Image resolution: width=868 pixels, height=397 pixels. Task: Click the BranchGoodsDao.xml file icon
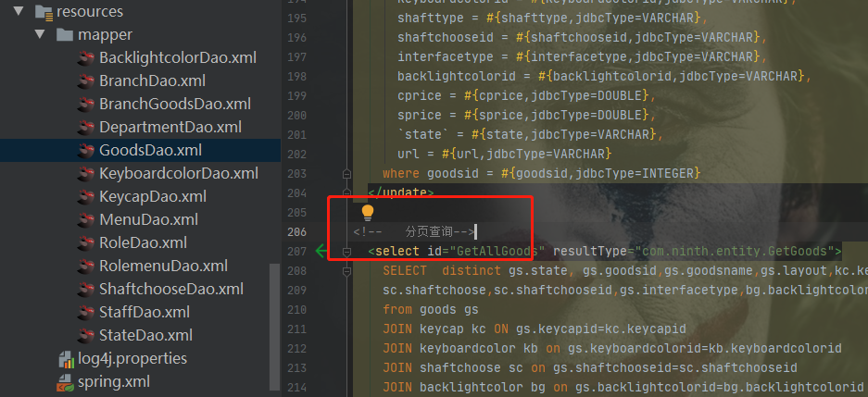point(85,104)
